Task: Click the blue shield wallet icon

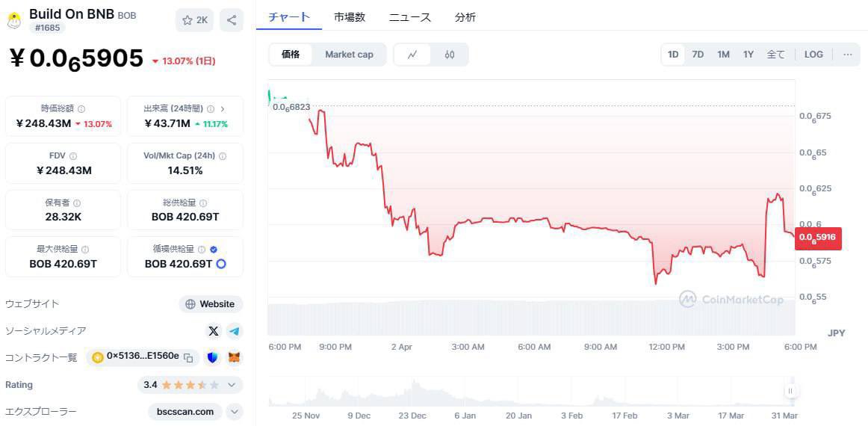Action: click(213, 358)
